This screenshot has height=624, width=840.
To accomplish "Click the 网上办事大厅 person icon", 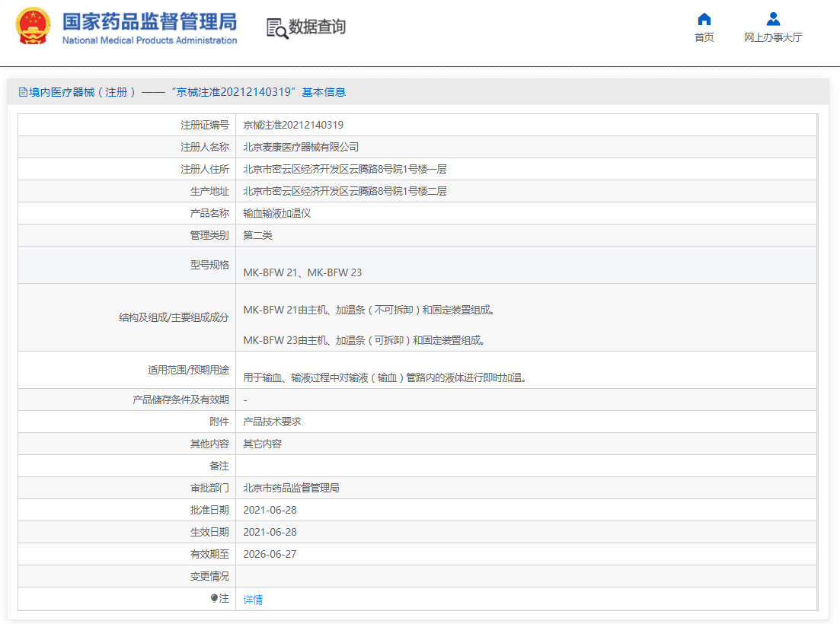I will pos(773,19).
